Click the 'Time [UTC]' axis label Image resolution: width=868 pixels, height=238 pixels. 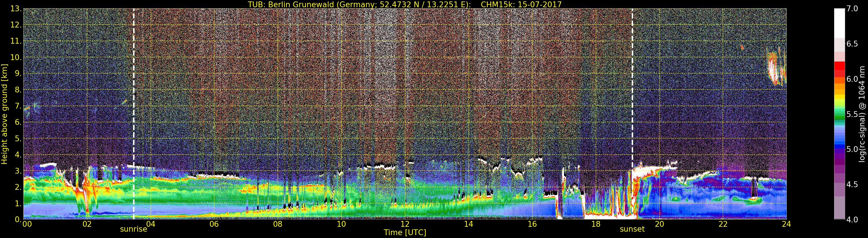[405, 232]
